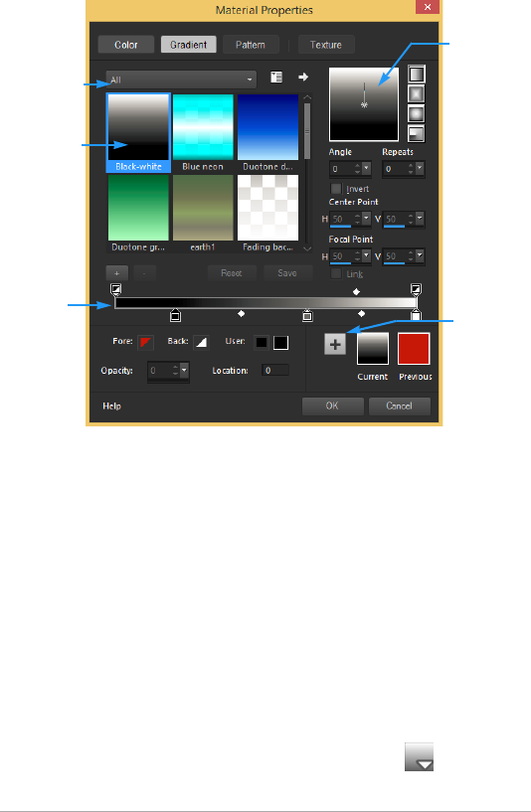
Task: Open the Center Point H dropdown arrow
Action: pos(366,219)
